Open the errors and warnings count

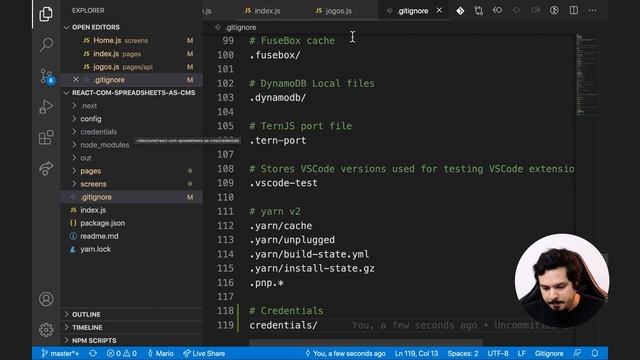coord(122,353)
